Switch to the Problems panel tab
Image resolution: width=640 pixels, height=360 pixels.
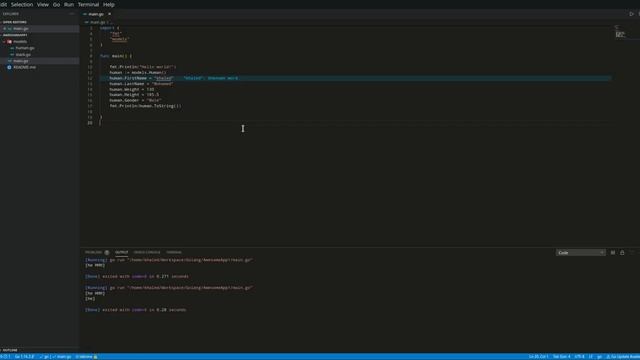(93, 252)
